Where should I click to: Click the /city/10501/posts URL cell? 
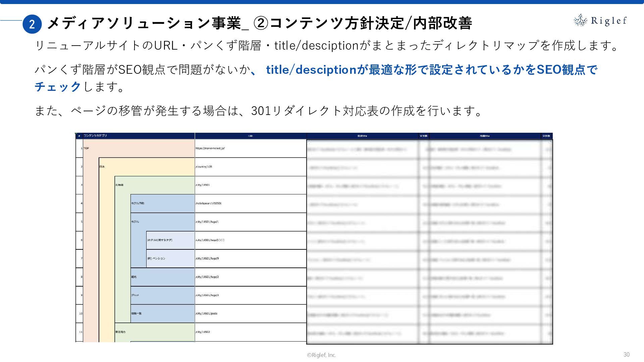click(206, 313)
